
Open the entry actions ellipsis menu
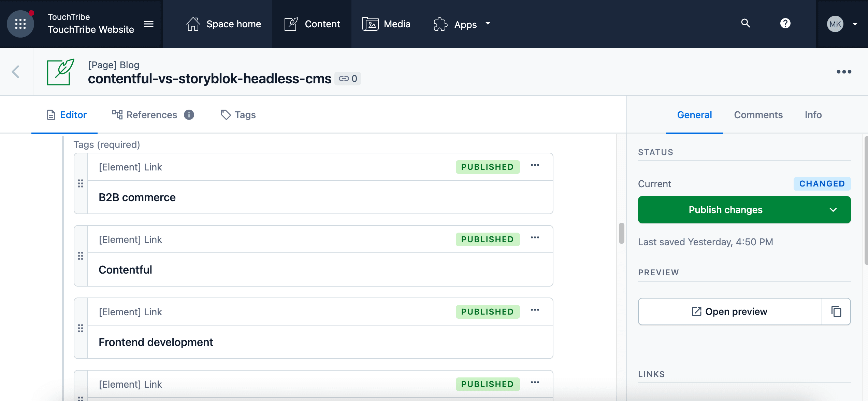coord(844,72)
